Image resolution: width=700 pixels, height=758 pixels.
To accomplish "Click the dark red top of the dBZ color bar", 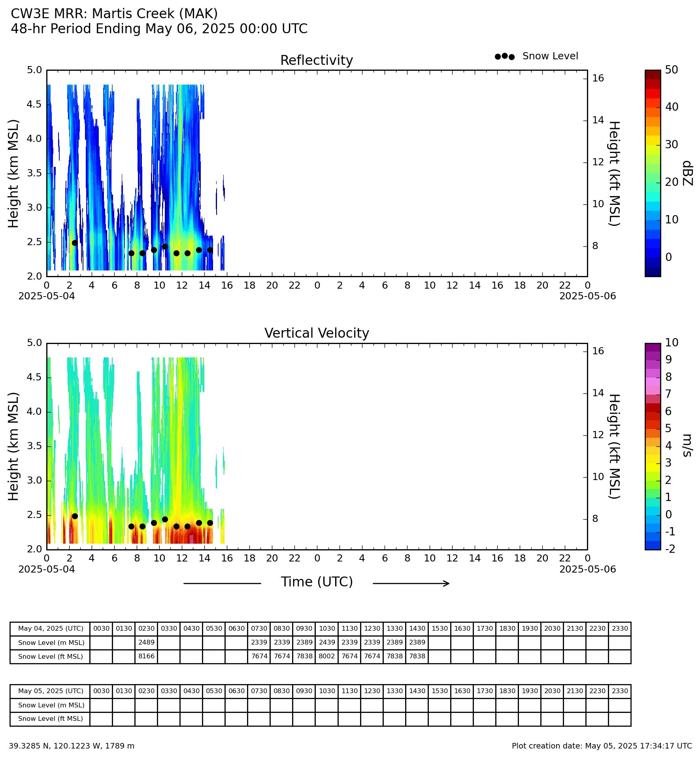I will 653,75.
